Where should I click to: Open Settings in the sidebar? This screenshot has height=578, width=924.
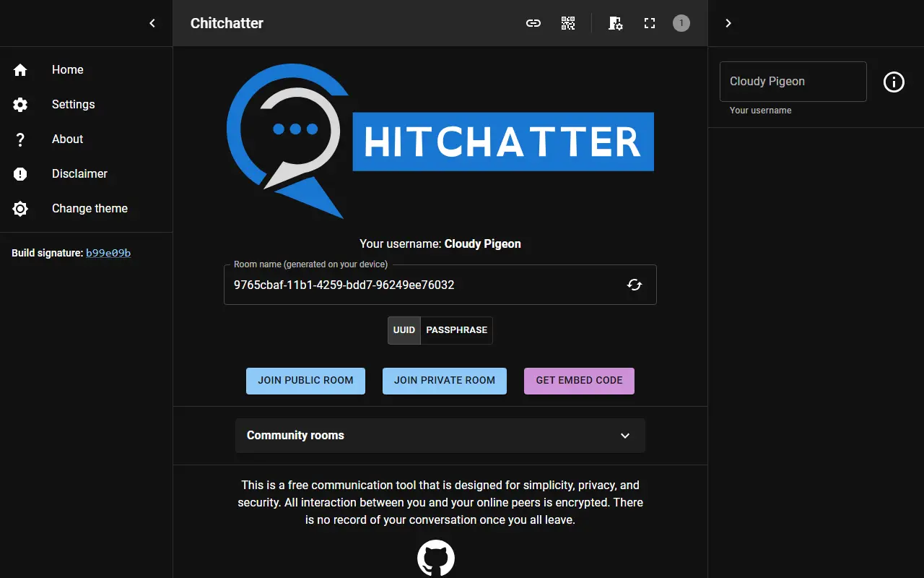86,104
